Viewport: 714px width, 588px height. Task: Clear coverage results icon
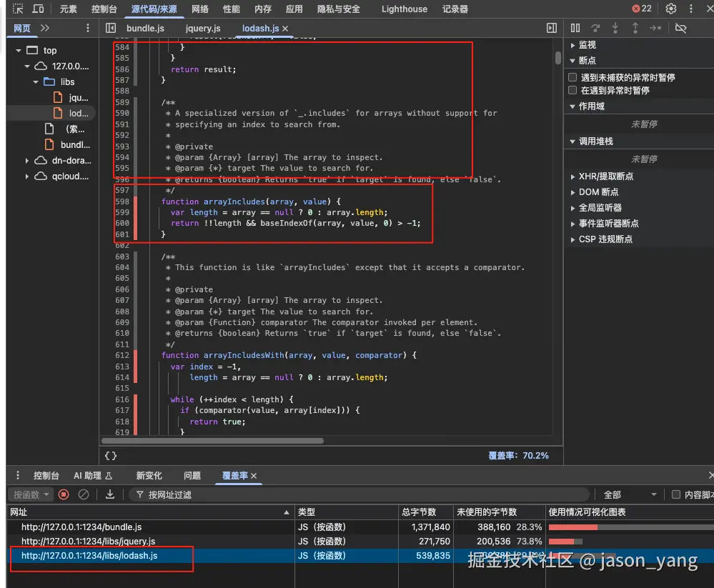click(84, 494)
